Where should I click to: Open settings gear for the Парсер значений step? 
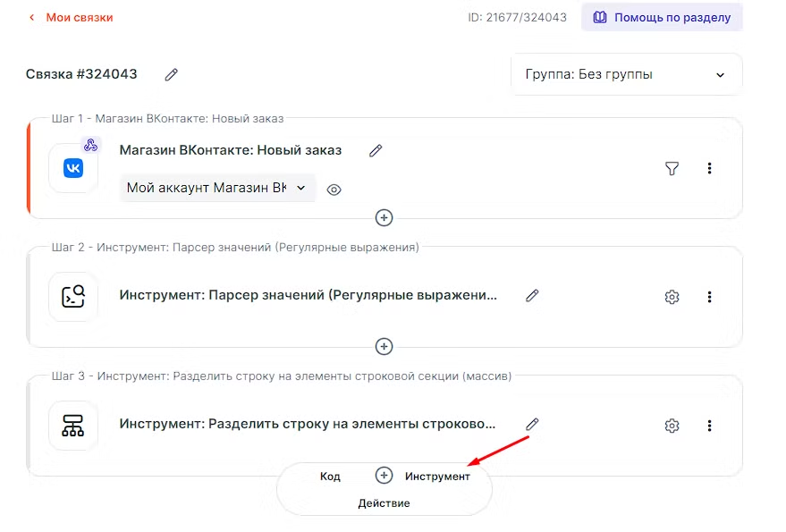pos(672,297)
